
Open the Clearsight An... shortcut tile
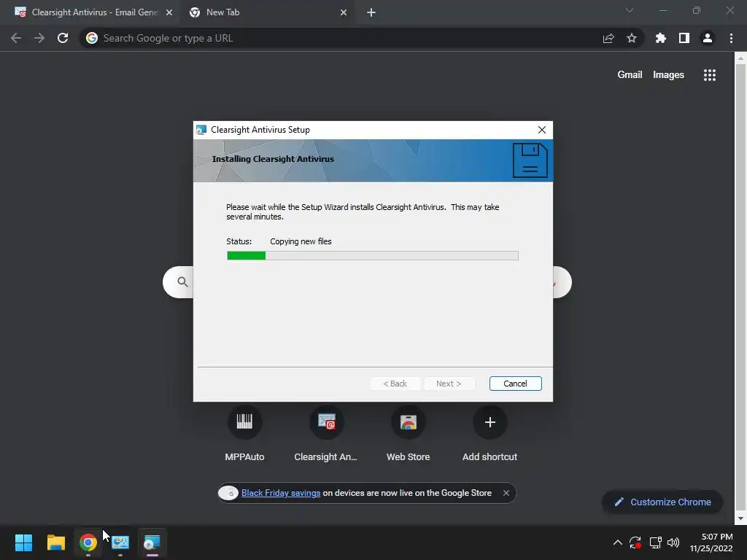pos(326,433)
